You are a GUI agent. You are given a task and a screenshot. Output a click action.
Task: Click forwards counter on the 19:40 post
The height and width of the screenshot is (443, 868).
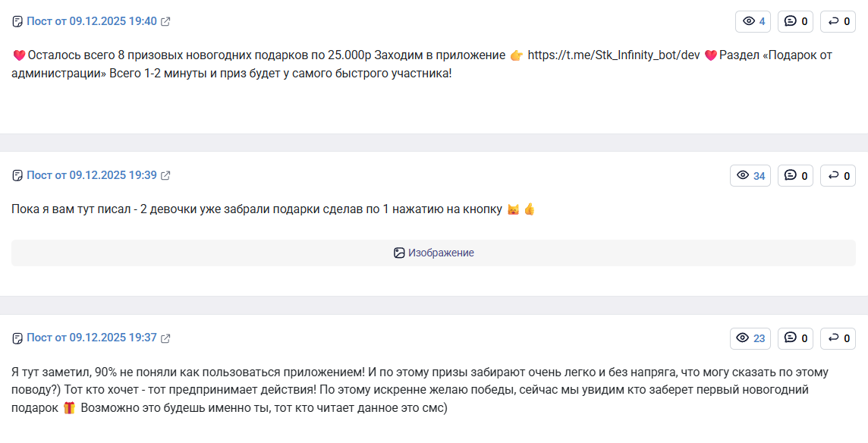point(838,21)
